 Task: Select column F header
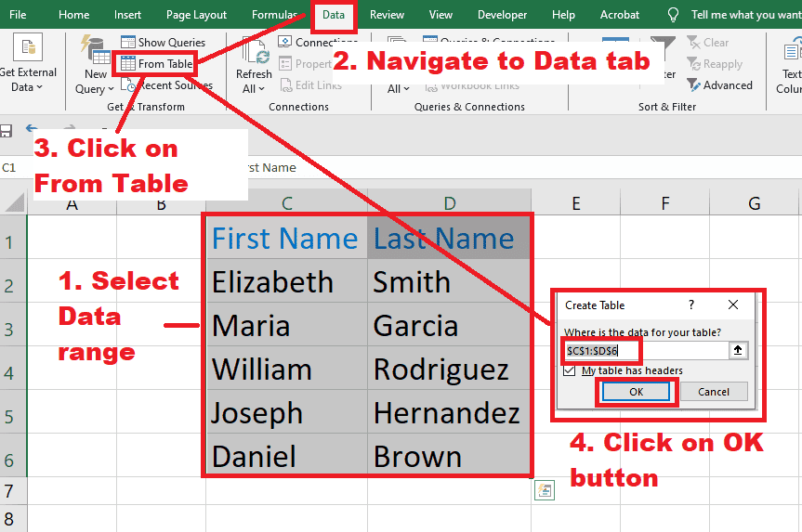(664, 203)
